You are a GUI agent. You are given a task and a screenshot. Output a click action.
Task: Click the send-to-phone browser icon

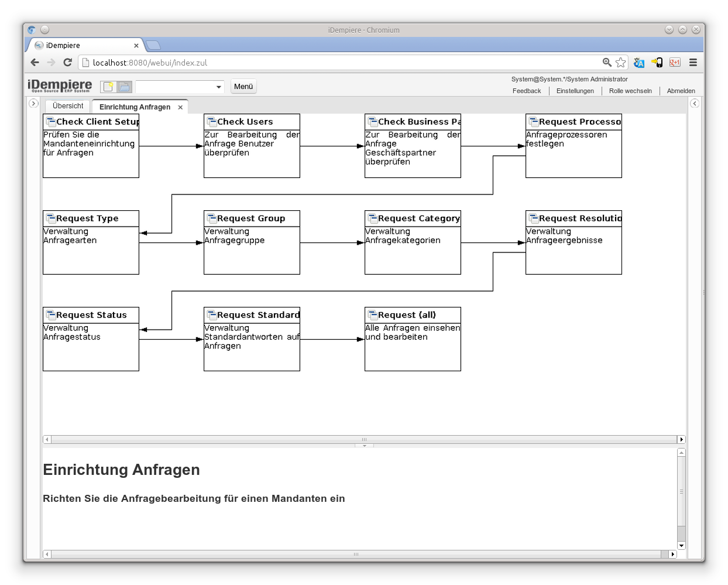click(x=657, y=62)
